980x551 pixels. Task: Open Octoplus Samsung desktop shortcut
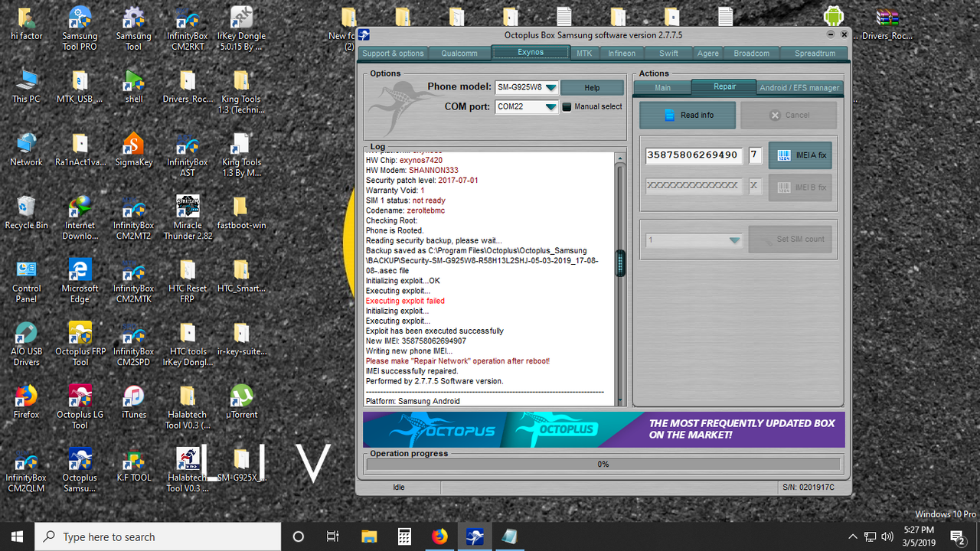click(x=80, y=470)
